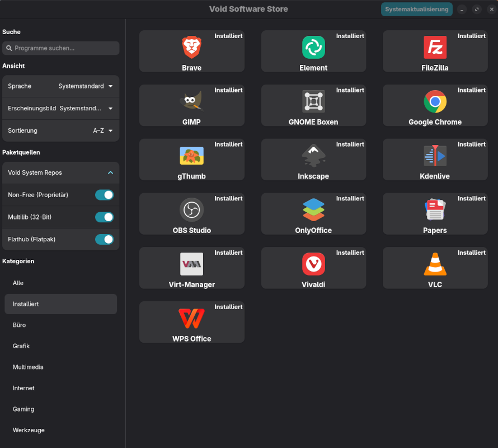This screenshot has width=498, height=448.
Task: Expand the Sortierung A–Z selector
Action: [104, 130]
